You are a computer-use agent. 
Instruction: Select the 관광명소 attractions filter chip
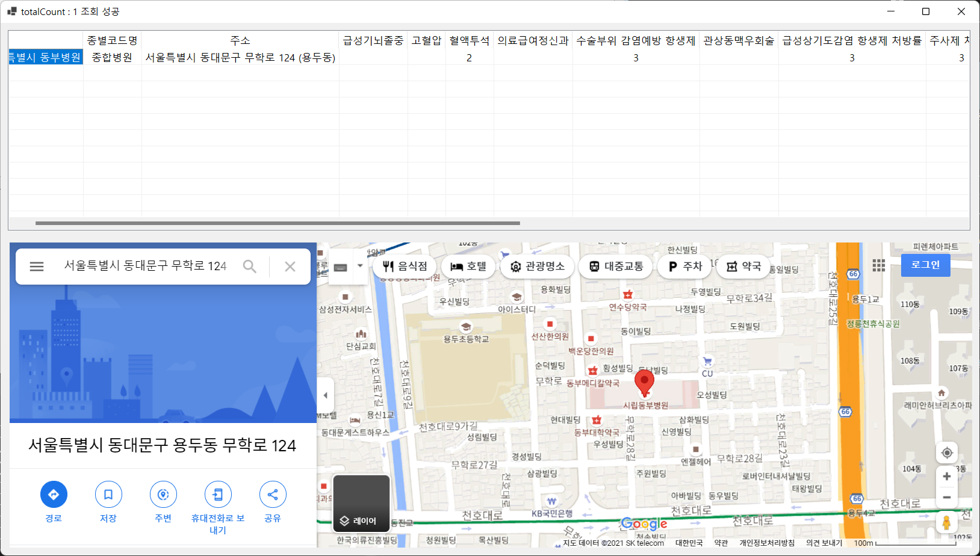point(537,267)
